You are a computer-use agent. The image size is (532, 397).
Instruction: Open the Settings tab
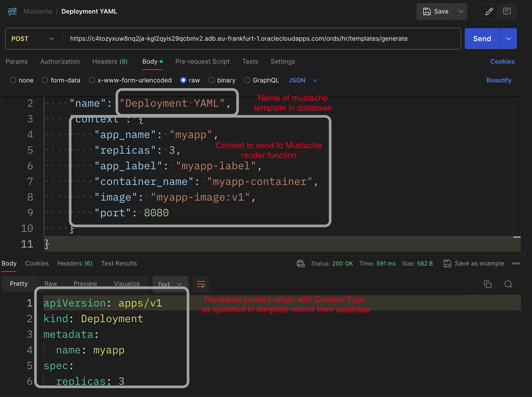click(283, 62)
